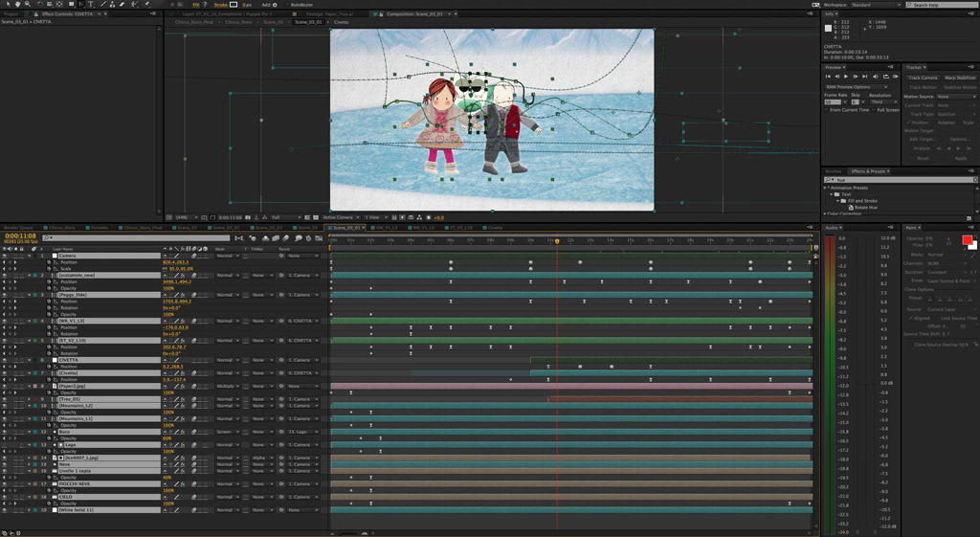Select the Selection arrow tool
980x537 pixels.
pyautogui.click(x=8, y=4)
